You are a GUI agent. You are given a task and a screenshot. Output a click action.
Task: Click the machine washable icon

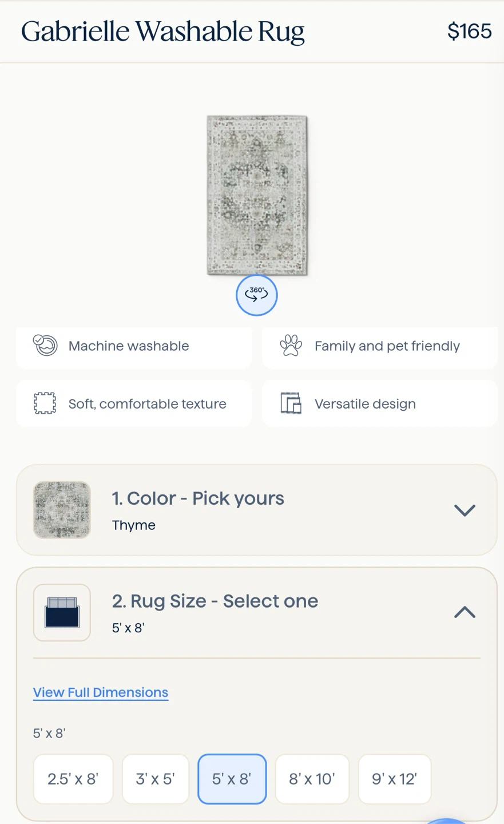[45, 346]
